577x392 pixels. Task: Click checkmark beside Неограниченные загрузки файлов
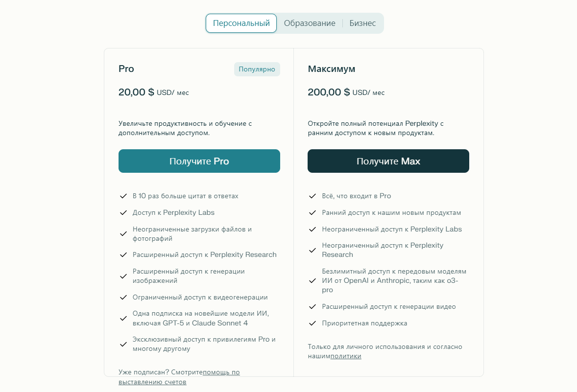(123, 234)
